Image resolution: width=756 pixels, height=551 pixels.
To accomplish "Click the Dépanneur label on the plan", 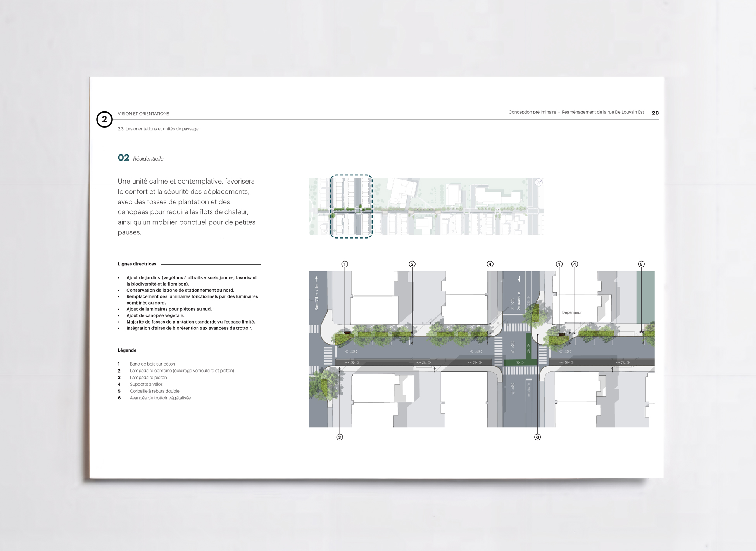I will [572, 312].
